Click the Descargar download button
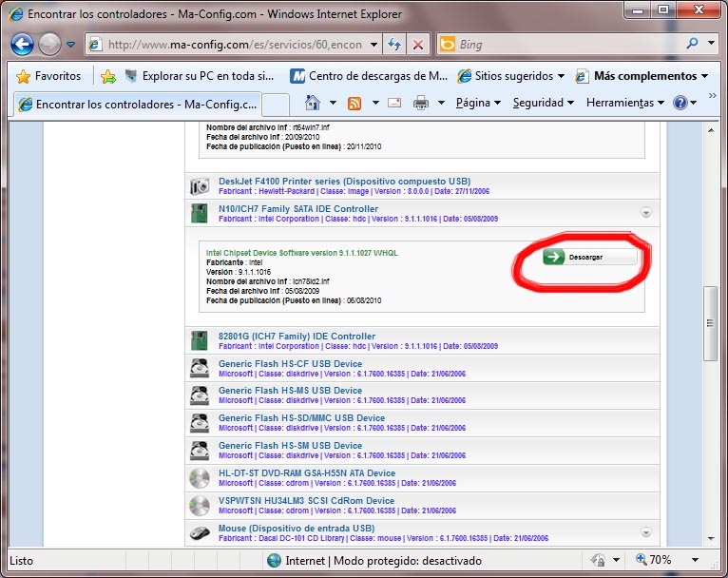The width and height of the screenshot is (728, 578). pos(589,257)
